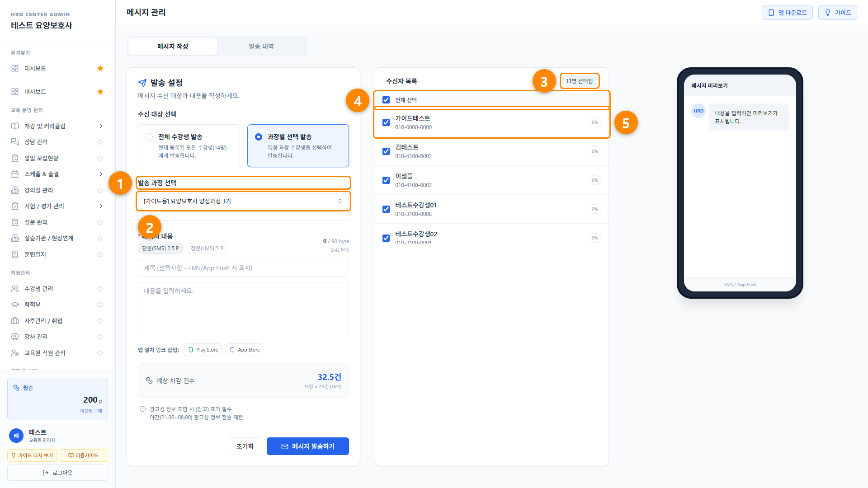Viewport: 868px width, 488px height.
Task: Click the info icon beside 광고성 정보 notice
Action: [x=143, y=409]
